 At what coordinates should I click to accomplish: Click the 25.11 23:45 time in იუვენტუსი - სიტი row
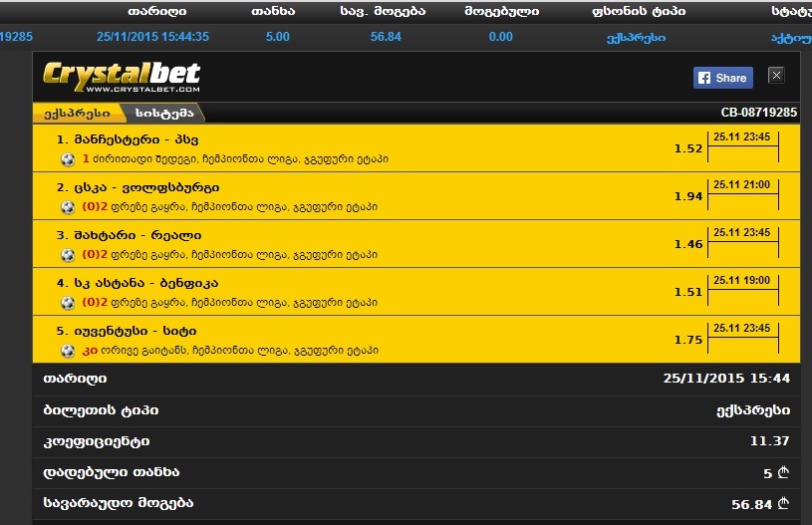point(741,329)
